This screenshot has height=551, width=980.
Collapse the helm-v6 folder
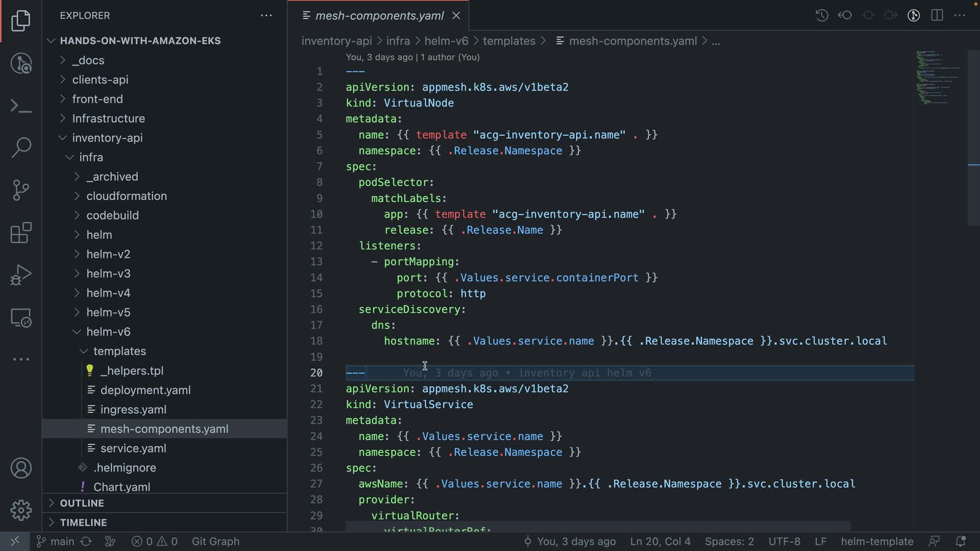coord(108,332)
